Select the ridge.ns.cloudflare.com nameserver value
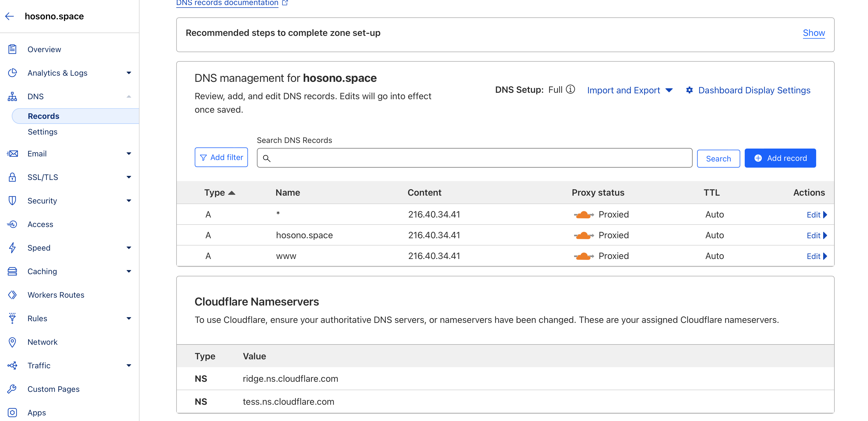The image size is (868, 421). point(291,379)
